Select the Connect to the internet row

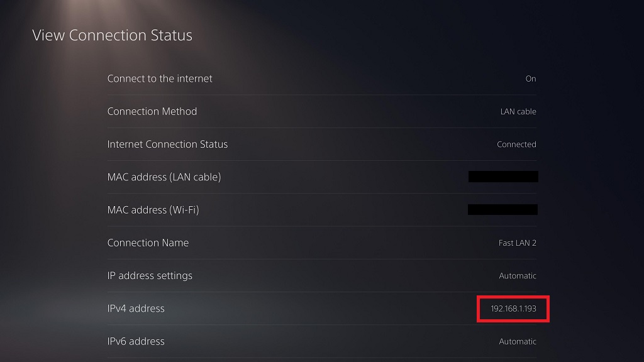pos(160,79)
